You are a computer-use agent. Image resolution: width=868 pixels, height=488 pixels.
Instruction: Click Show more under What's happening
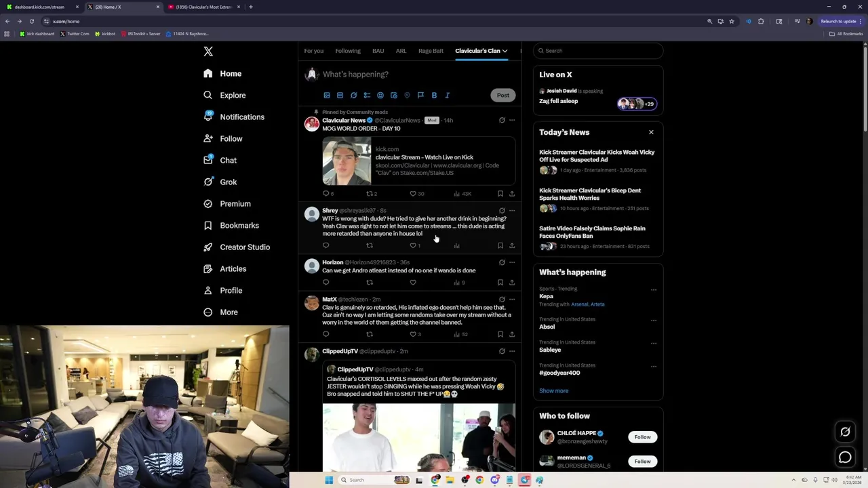[x=553, y=390]
